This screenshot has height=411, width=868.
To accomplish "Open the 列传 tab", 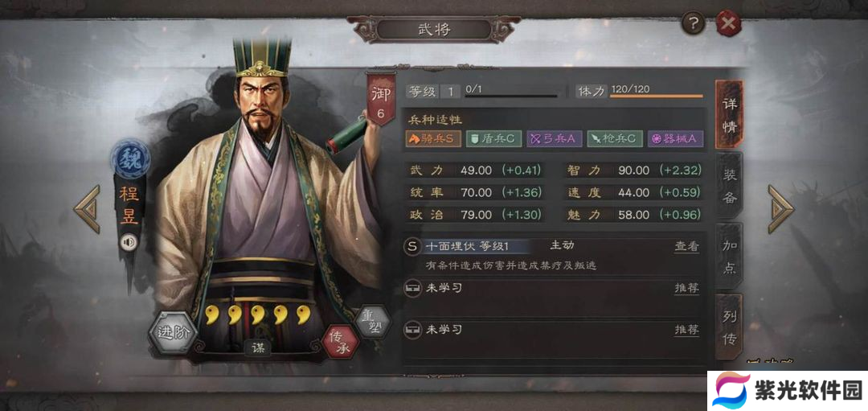I will pyautogui.click(x=729, y=328).
